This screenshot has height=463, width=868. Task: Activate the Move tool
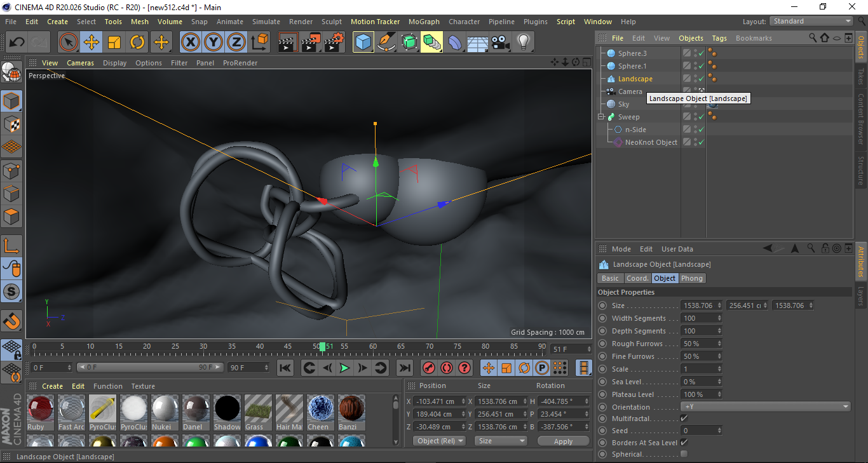coord(92,43)
